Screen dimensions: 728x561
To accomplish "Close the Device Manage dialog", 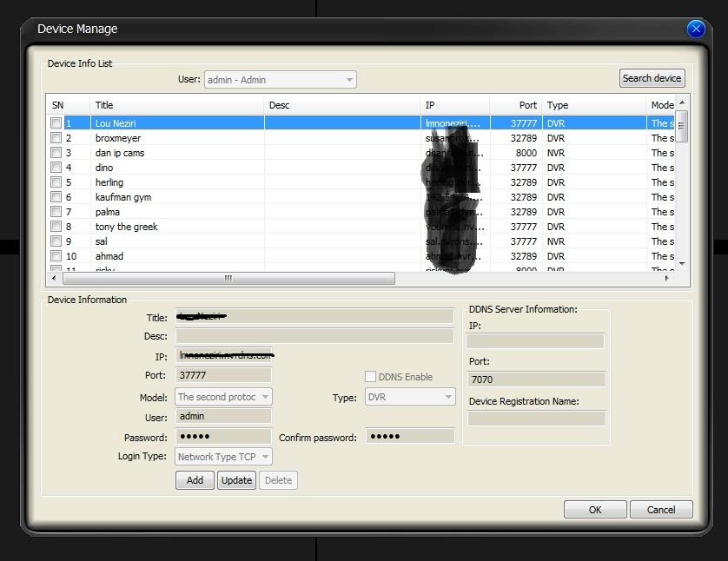I will pyautogui.click(x=695, y=29).
